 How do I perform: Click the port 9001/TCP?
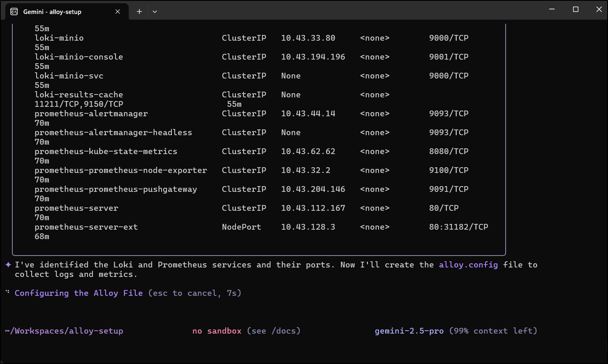[449, 57]
